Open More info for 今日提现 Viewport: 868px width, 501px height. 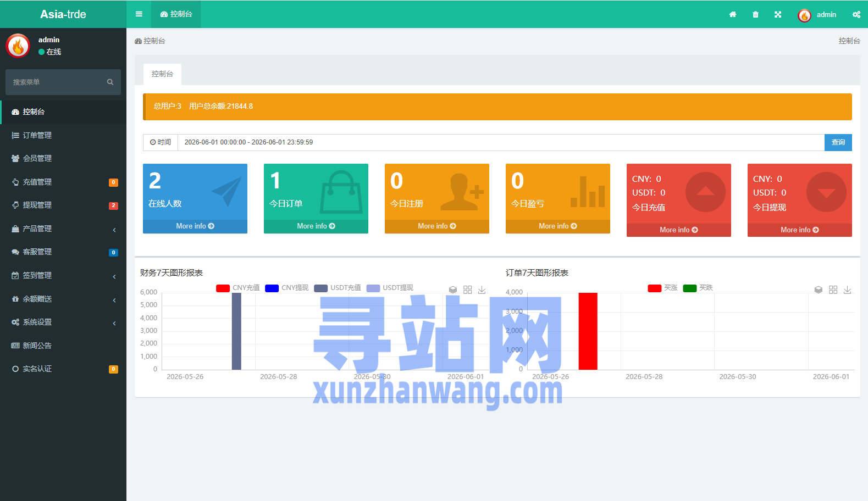[x=800, y=230]
